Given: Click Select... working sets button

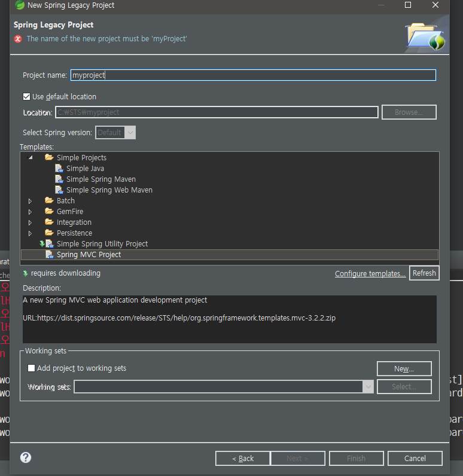Looking at the screenshot, I should click(x=404, y=387).
